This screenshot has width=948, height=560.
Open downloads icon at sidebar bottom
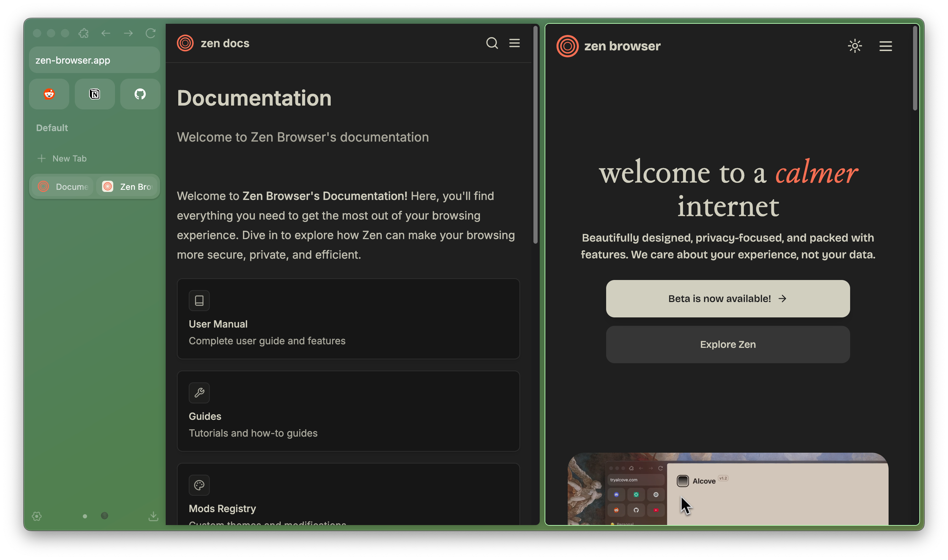pyautogui.click(x=153, y=516)
